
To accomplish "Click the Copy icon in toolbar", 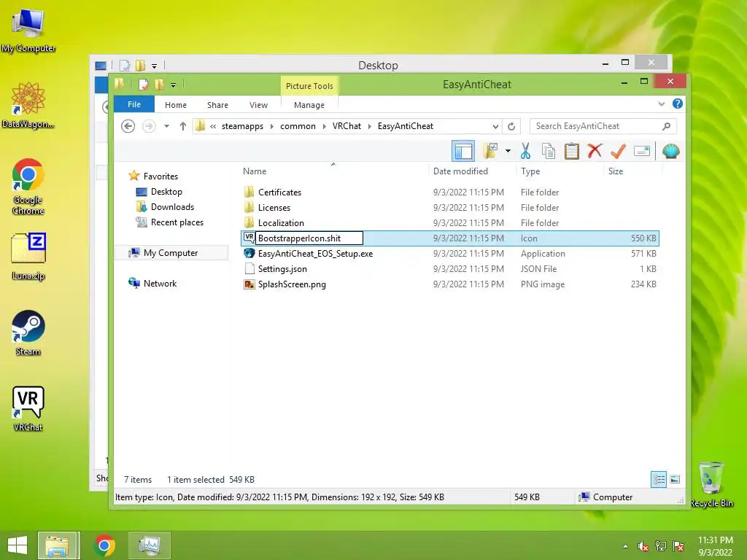I will point(549,152).
